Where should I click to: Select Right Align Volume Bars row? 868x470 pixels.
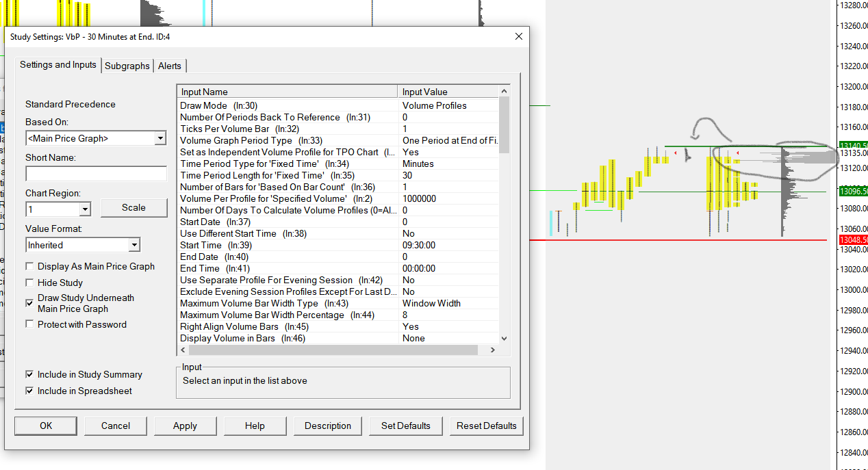[x=338, y=326]
